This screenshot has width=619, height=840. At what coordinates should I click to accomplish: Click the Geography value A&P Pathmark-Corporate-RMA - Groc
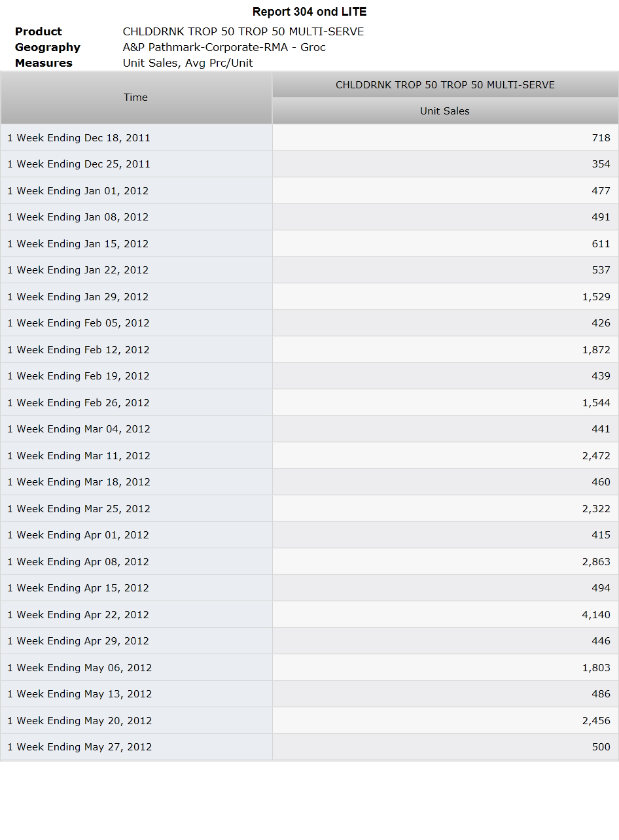224,47
